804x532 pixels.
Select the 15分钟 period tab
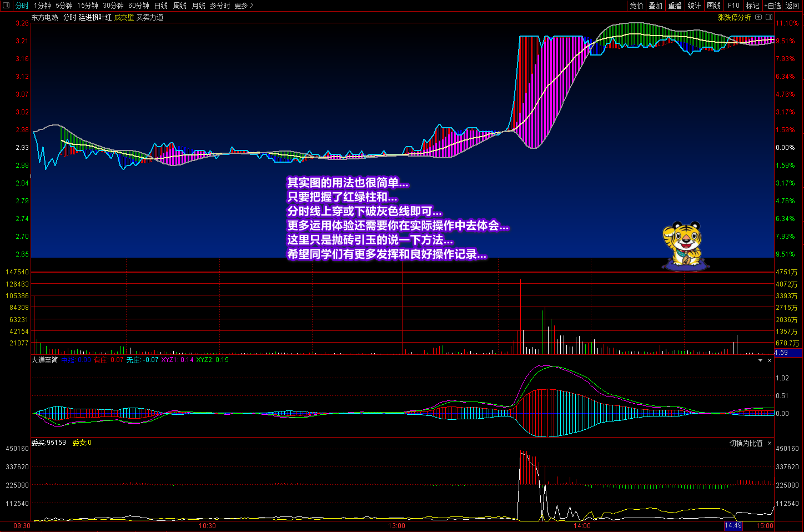point(87,6)
